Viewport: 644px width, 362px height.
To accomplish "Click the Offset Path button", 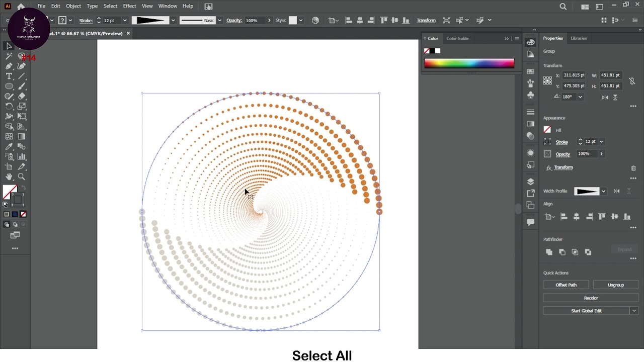I will click(x=566, y=285).
